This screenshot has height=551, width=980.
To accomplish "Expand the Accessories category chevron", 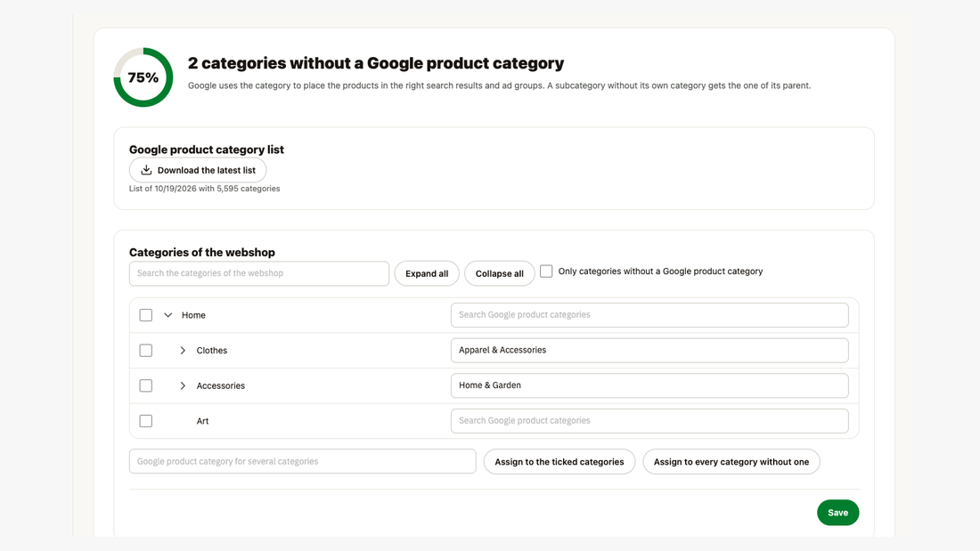I will 183,385.
